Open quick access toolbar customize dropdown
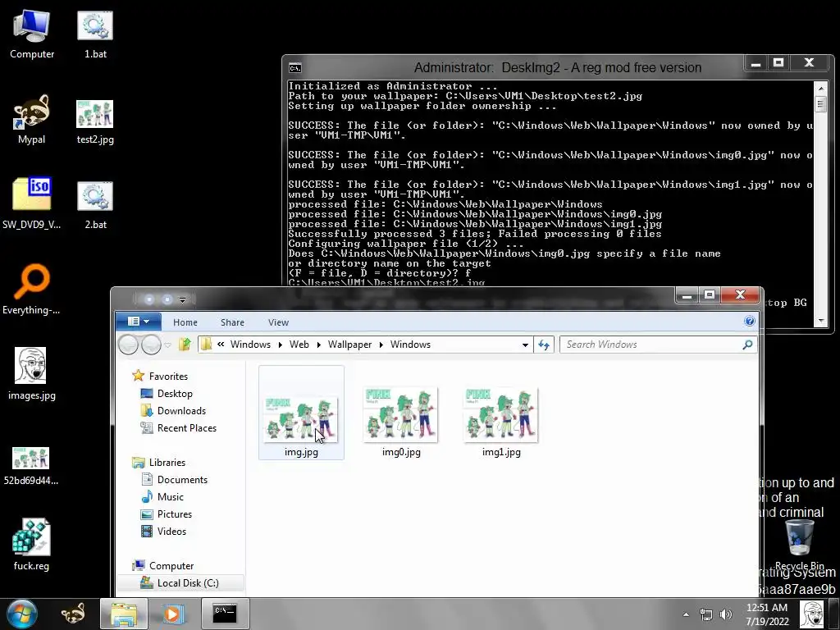This screenshot has width=840, height=630. coord(183,299)
